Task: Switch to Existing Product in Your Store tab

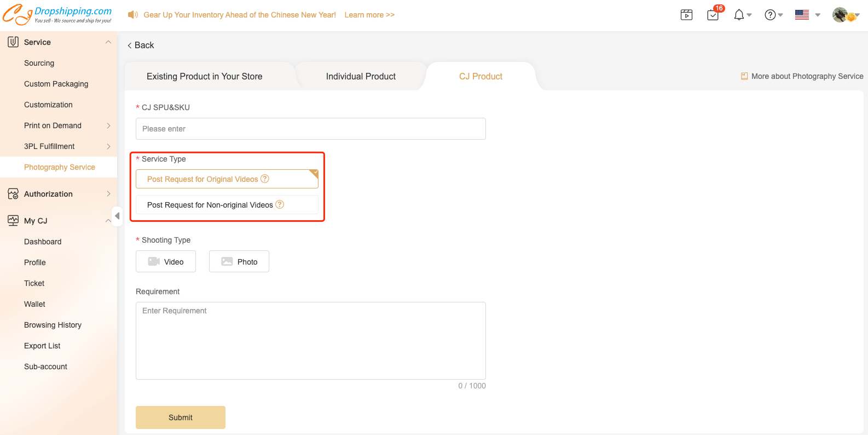Action: point(204,77)
